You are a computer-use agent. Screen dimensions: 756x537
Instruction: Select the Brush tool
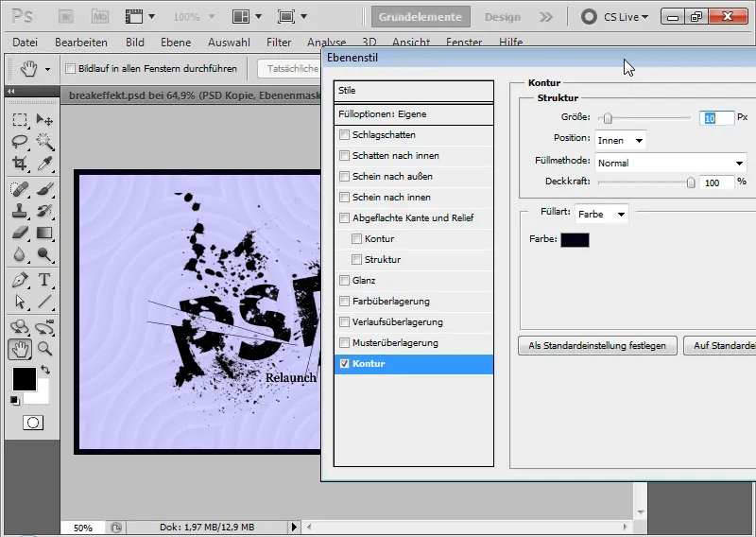point(44,189)
